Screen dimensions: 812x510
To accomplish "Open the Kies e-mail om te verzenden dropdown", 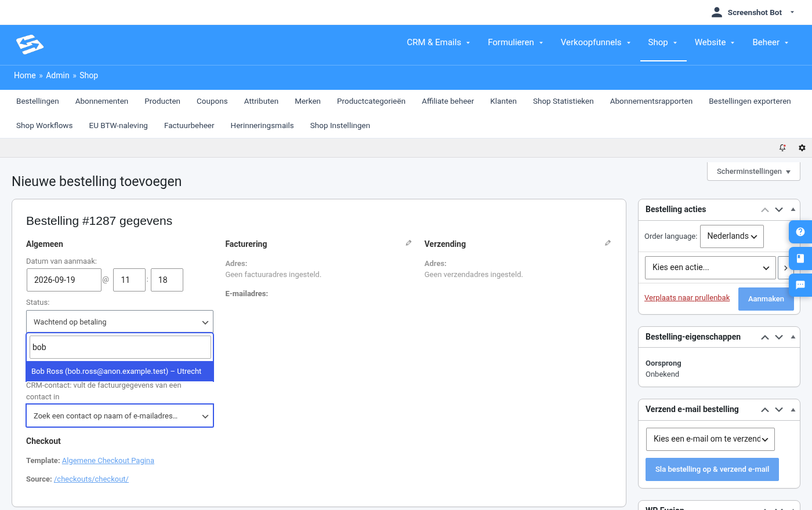I will (x=710, y=439).
